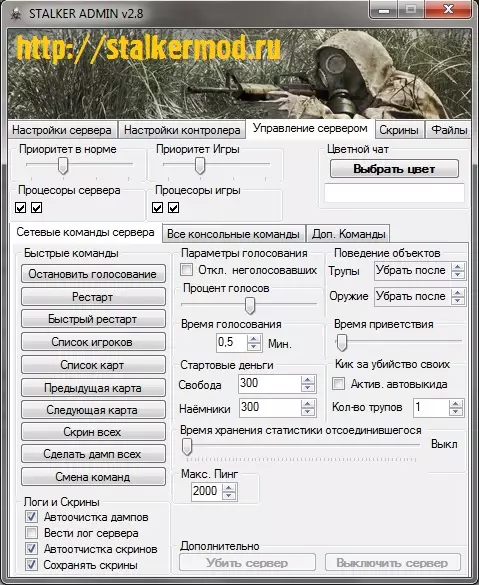Adjust the Приоритет Игры slider
Screen dimensions: 479x585
(200, 165)
